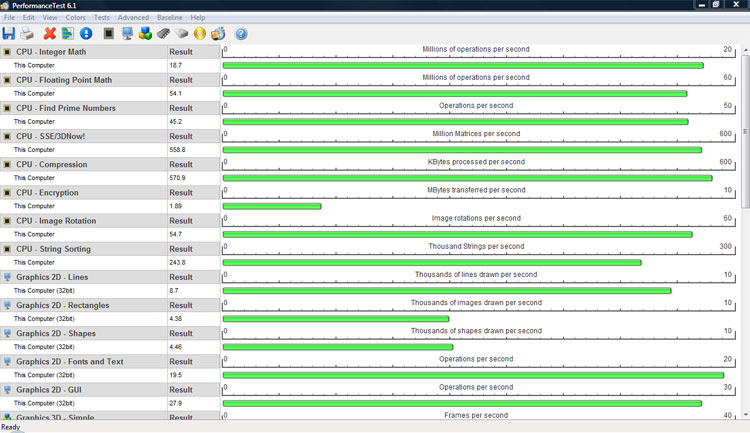
Task: Select the CPU - String Sorting header text
Action: point(54,249)
